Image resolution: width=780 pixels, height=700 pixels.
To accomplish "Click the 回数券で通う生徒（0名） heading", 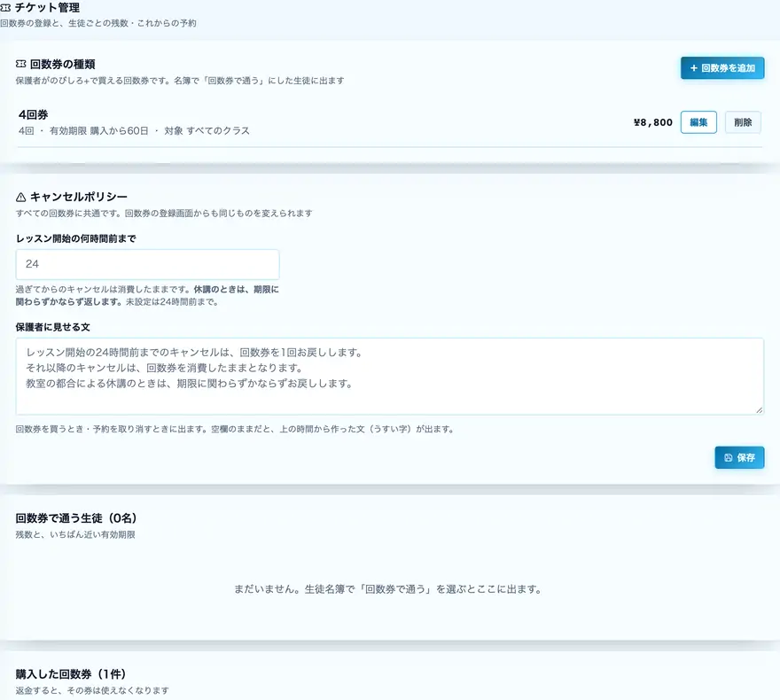I will pos(76,518).
